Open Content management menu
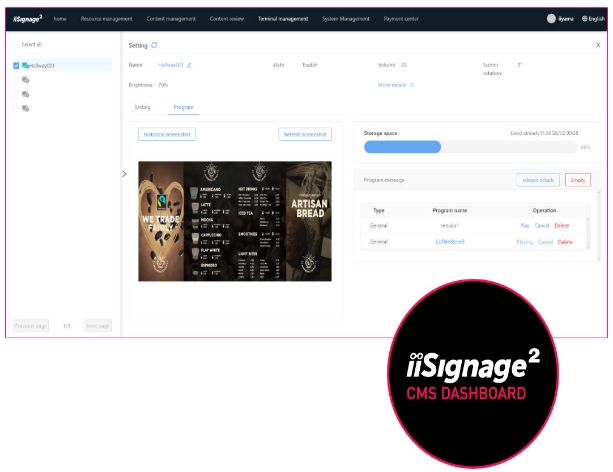Viewport: 613px width, 472px height. [x=171, y=18]
